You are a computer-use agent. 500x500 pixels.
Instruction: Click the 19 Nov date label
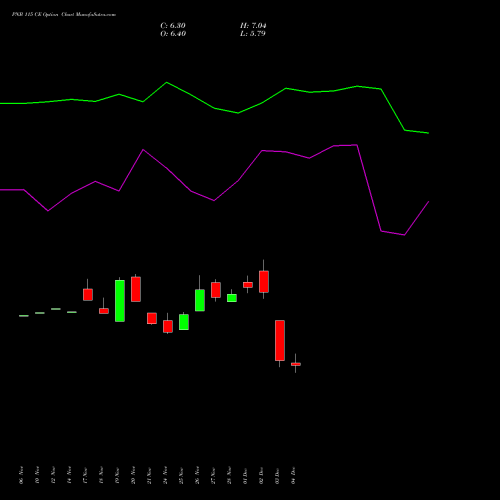(x=117, y=475)
